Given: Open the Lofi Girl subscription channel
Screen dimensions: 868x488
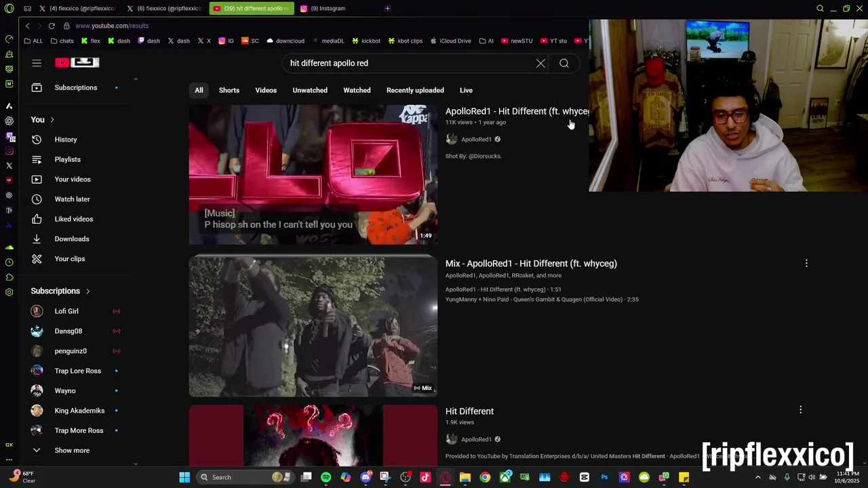Looking at the screenshot, I should coord(66,311).
